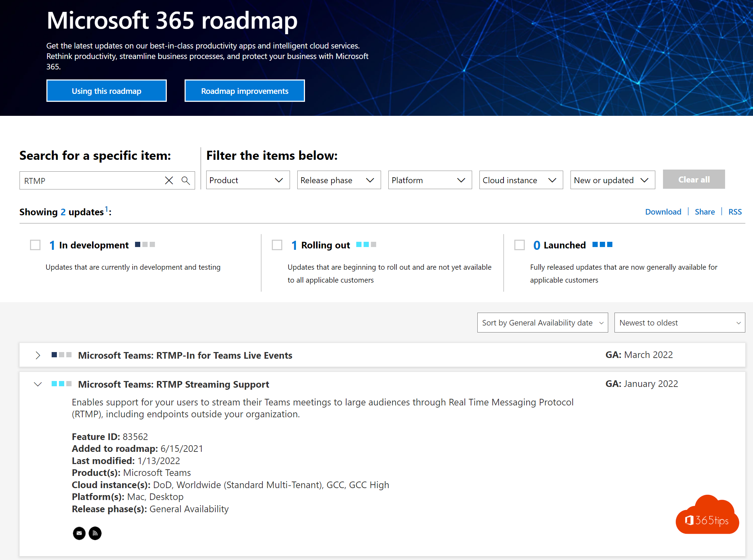Click the email share icon for RTMP Streaming Support
This screenshot has height=560, width=753.
[x=79, y=533]
